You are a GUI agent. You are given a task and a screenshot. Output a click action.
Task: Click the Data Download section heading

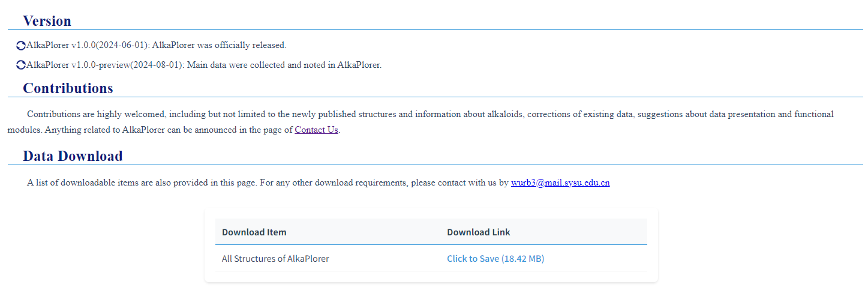point(73,157)
